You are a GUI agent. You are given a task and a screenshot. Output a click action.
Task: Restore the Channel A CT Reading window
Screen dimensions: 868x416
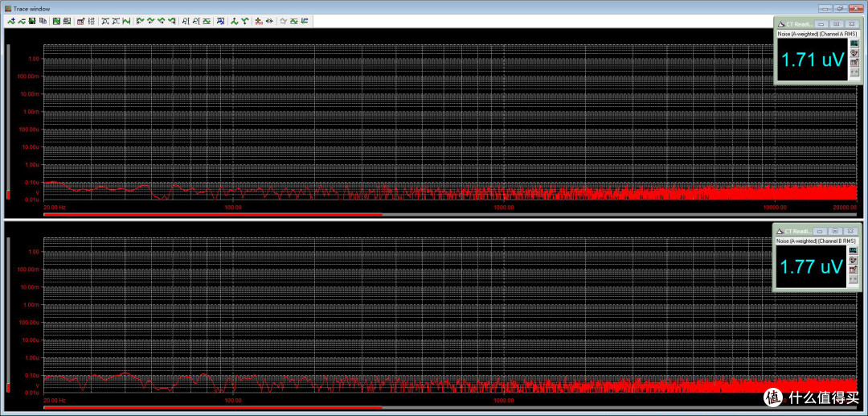click(x=837, y=24)
